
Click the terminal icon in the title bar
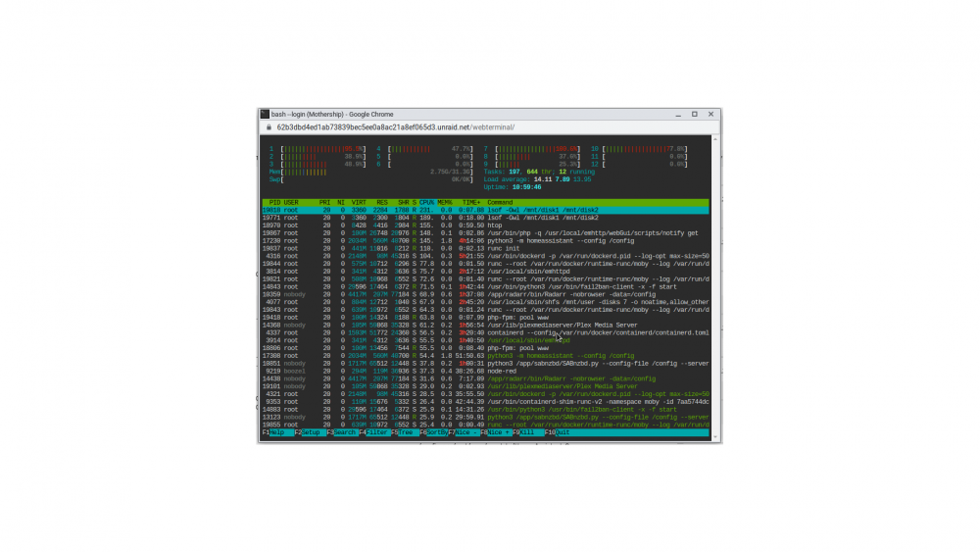click(265, 115)
